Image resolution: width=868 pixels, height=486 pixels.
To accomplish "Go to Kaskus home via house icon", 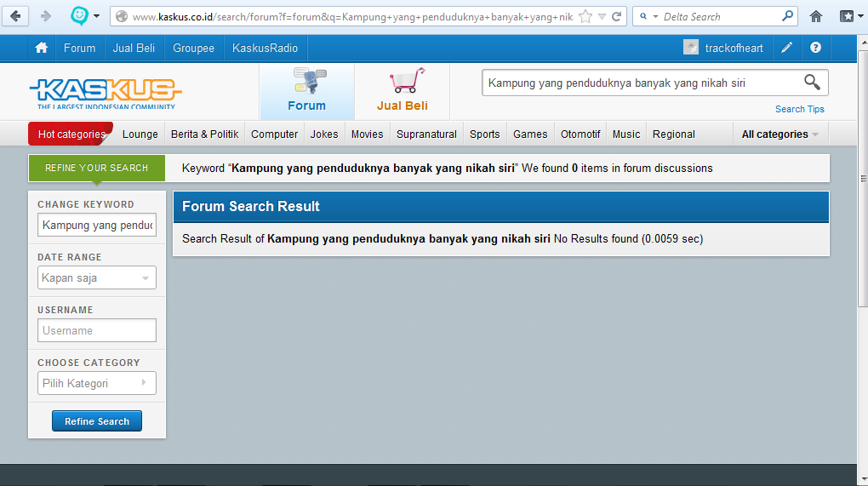I will 41,49.
